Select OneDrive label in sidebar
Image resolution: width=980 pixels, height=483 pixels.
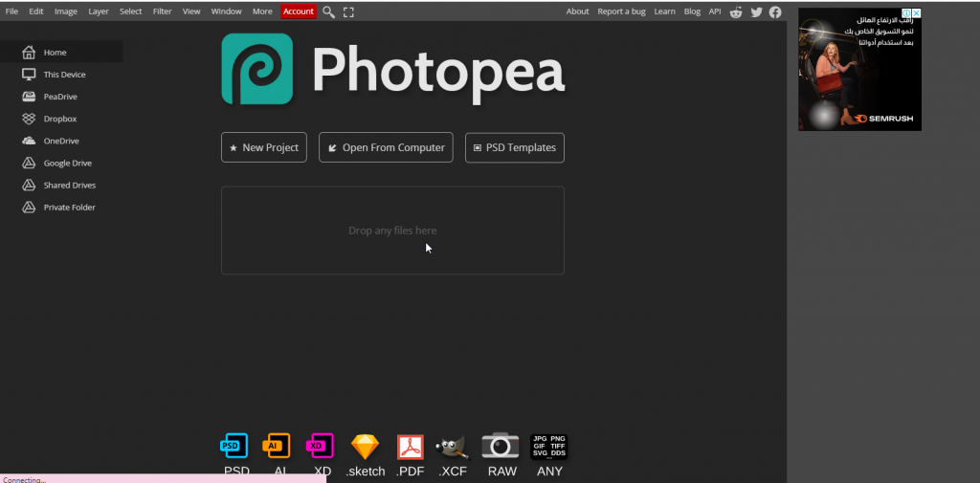[61, 142]
